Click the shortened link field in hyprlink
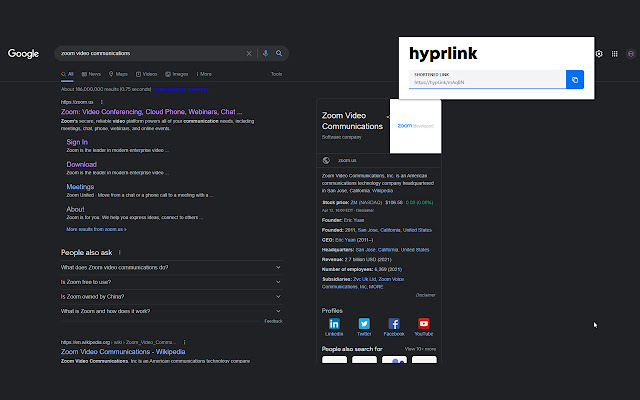Screen dimensions: 640x400 pyautogui.click(x=487, y=79)
